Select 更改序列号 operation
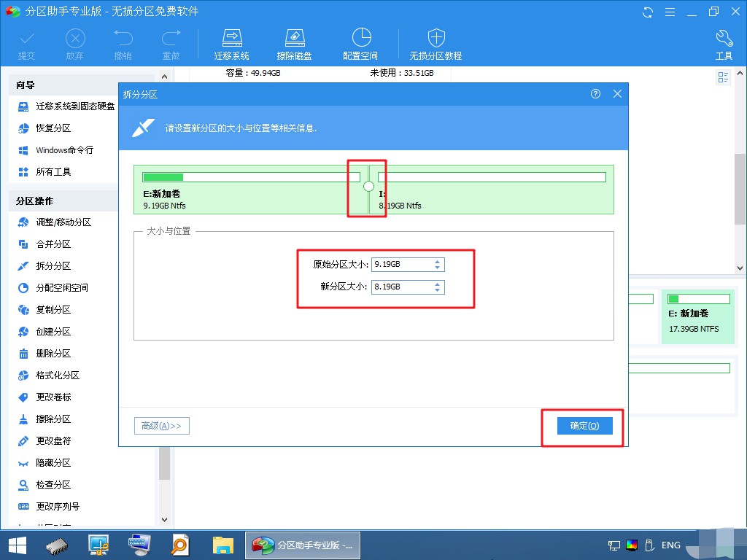The height and width of the screenshot is (560, 747). click(48, 507)
